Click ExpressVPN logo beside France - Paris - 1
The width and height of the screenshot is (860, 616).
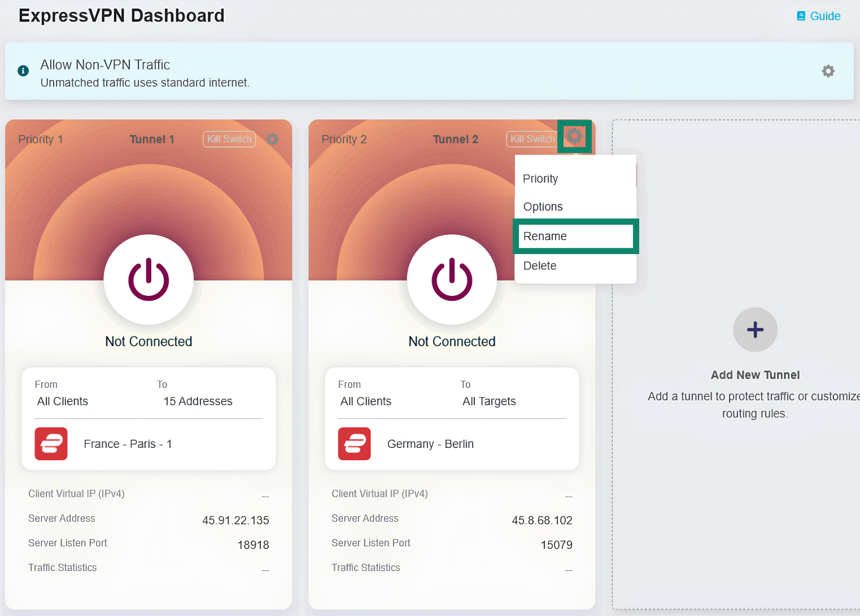[x=51, y=444]
